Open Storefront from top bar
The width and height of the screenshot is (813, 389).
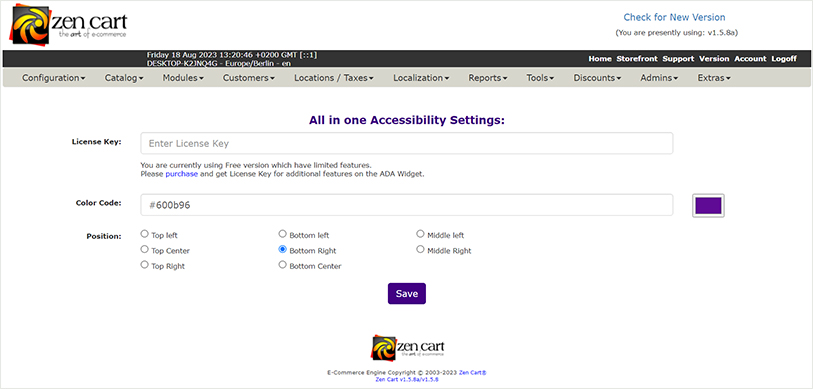click(x=637, y=59)
